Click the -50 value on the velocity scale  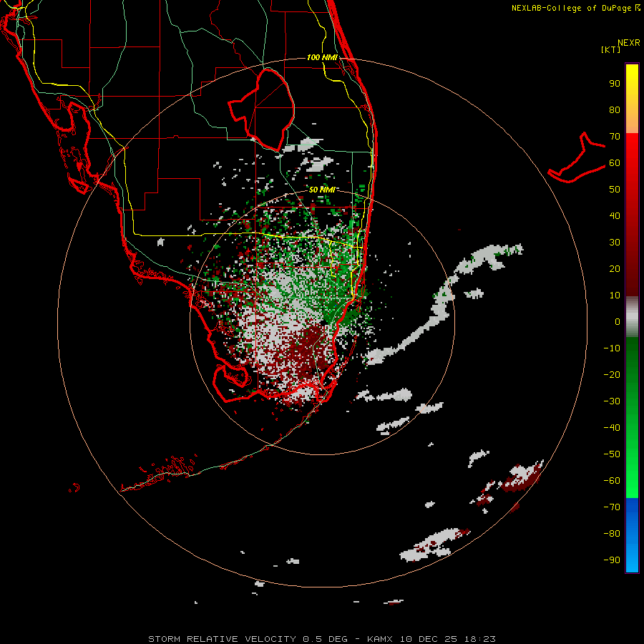tap(612, 454)
